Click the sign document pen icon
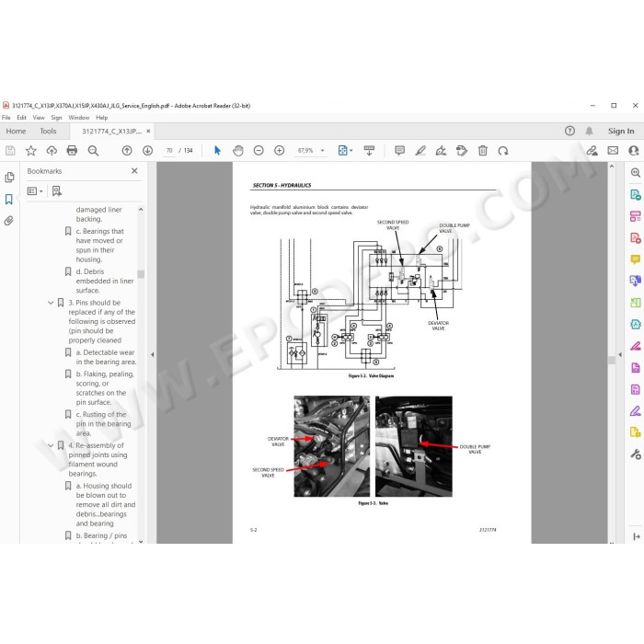The width and height of the screenshot is (644, 644). pyautogui.click(x=441, y=151)
